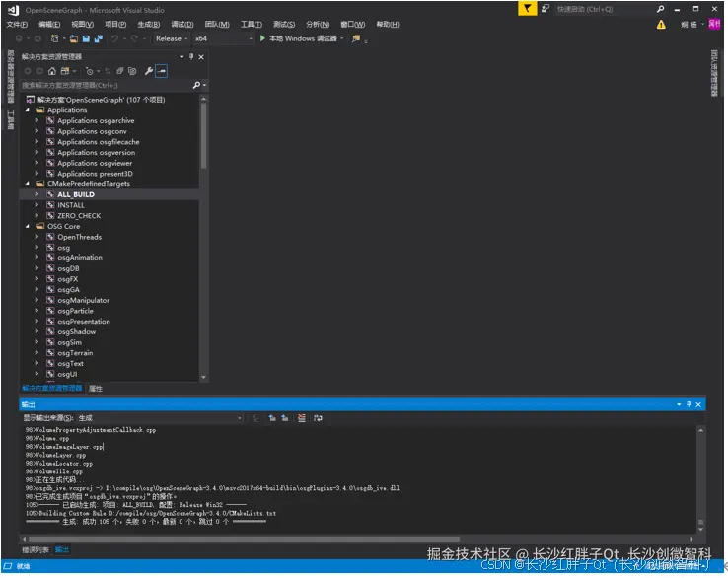Click the undo arrow in the toolbar
Screen dimensions: 728x578
[x=114, y=38]
